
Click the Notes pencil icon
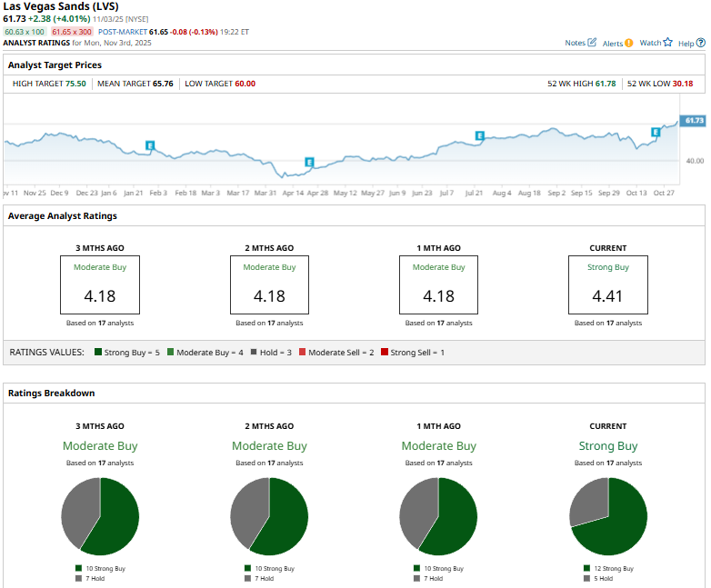click(x=593, y=43)
